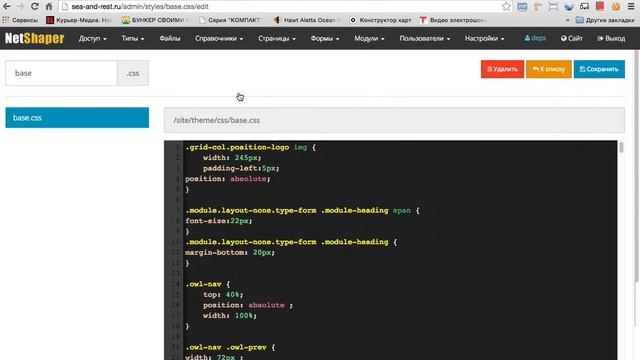640x360 pixels.
Task: Click the 'width: 100%;' code line
Action: click(x=230, y=316)
